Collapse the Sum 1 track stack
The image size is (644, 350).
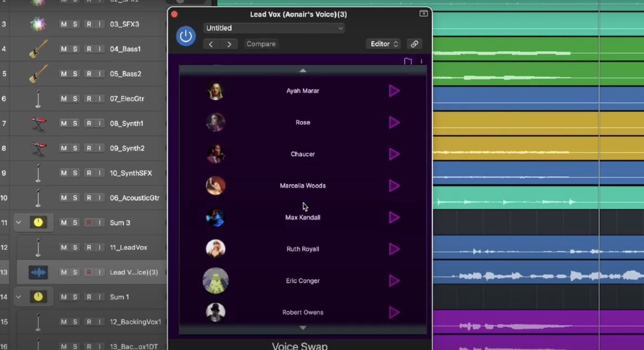18,297
